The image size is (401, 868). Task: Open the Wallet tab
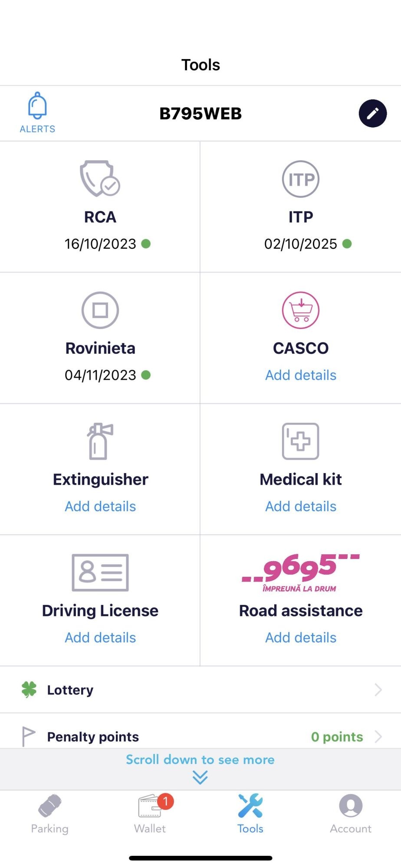150,814
